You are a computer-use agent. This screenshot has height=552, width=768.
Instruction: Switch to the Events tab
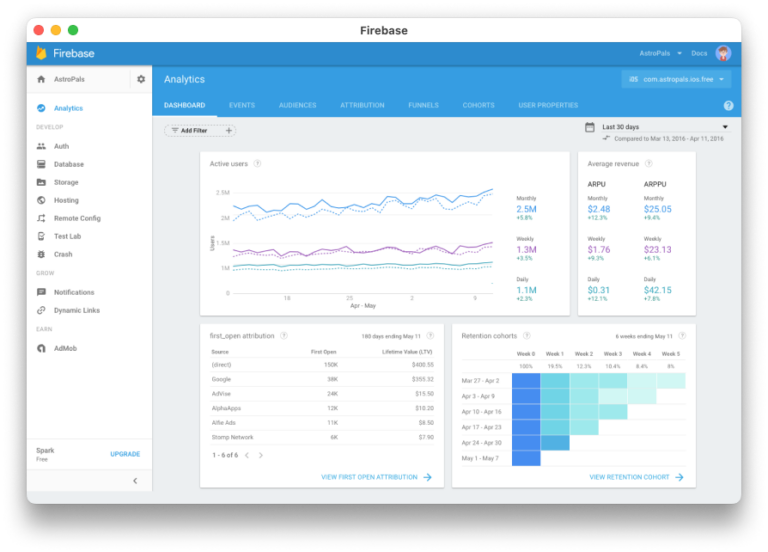[x=242, y=105]
